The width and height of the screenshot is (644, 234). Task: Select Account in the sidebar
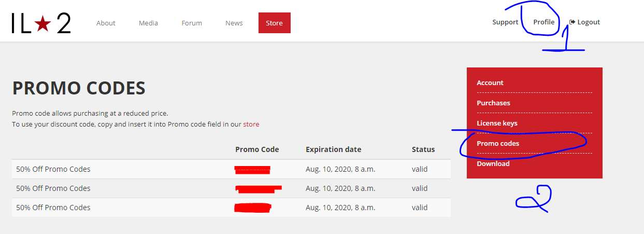(490, 83)
